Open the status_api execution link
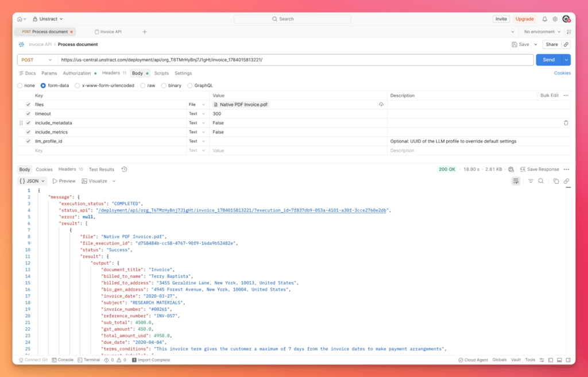 pyautogui.click(x=242, y=210)
